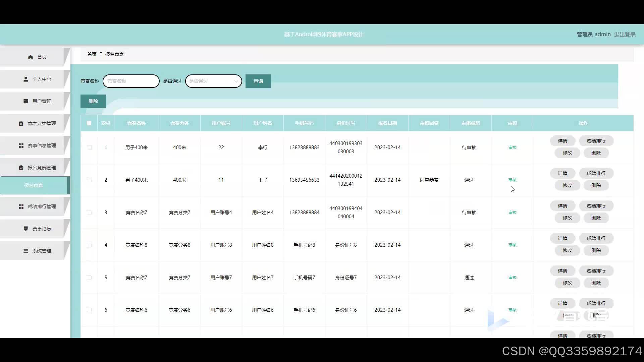Click 成绩排行 button for row 5 用户姓名7
Image resolution: width=644 pixels, height=362 pixels.
(x=596, y=271)
